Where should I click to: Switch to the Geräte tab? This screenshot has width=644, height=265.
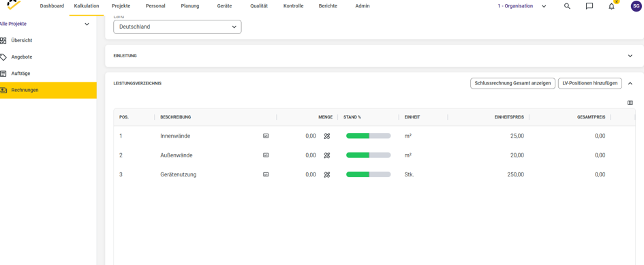[x=224, y=6]
